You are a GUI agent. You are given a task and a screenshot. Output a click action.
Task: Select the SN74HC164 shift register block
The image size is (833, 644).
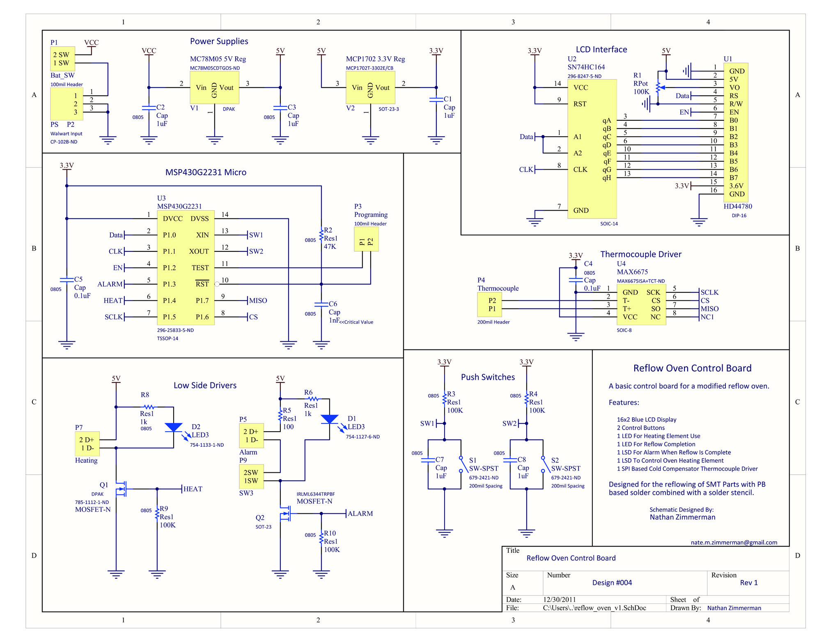[x=592, y=149]
